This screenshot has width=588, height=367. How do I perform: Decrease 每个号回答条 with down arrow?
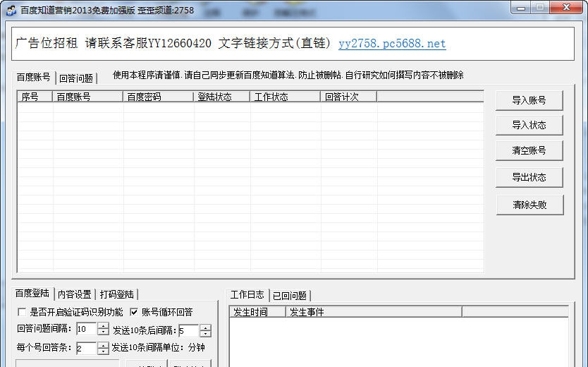pyautogui.click(x=103, y=351)
